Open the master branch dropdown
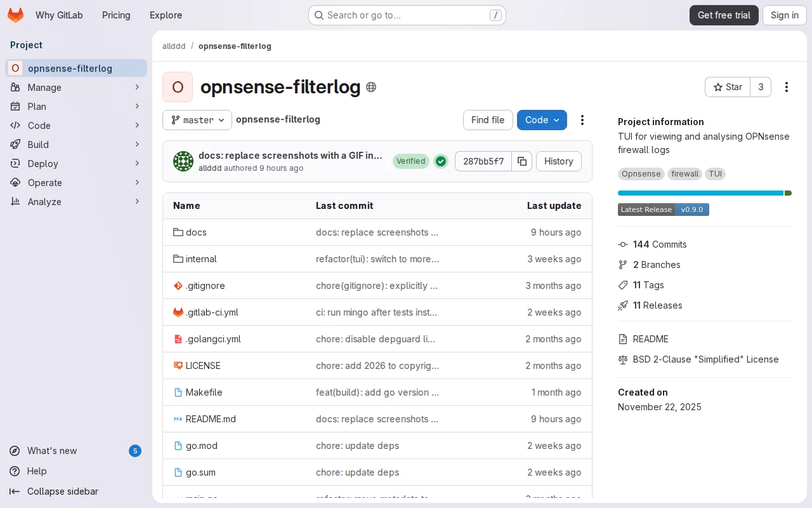The width and height of the screenshot is (812, 508). click(x=197, y=120)
